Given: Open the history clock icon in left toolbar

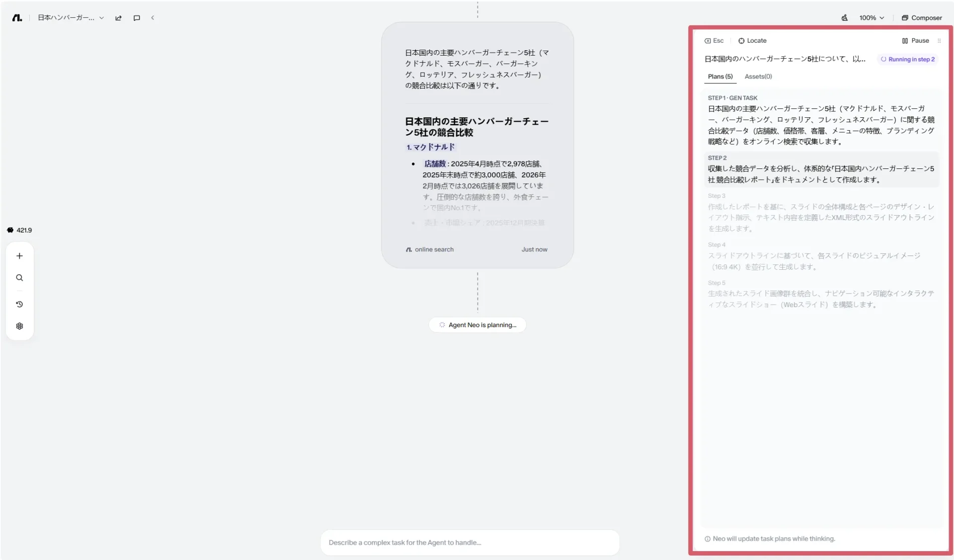Looking at the screenshot, I should pos(19,304).
